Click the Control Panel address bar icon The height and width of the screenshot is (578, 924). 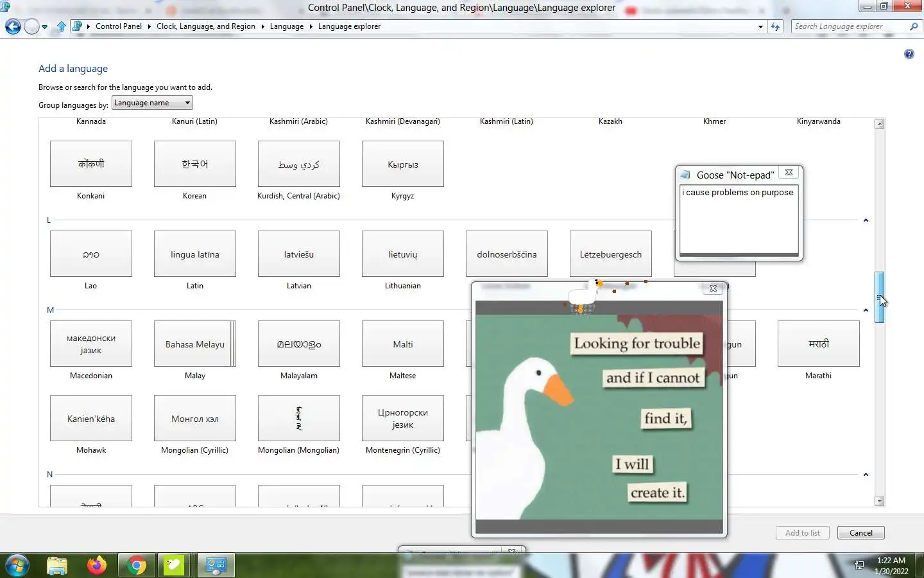pos(77,26)
